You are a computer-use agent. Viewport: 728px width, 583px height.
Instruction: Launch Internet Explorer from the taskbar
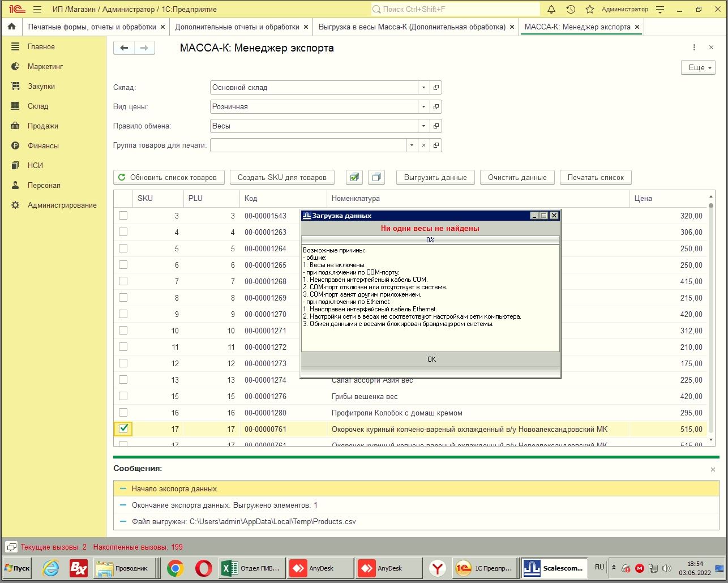51,568
